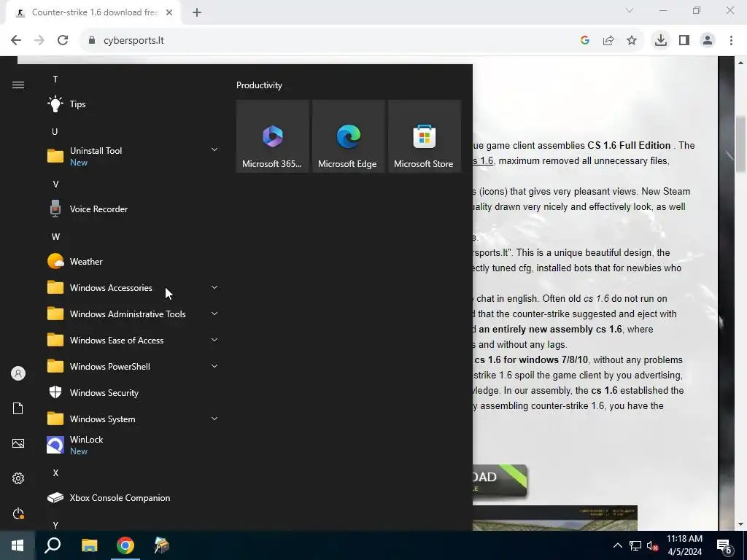Launch the Microsoft Edge tile
747x560 pixels.
348,136
